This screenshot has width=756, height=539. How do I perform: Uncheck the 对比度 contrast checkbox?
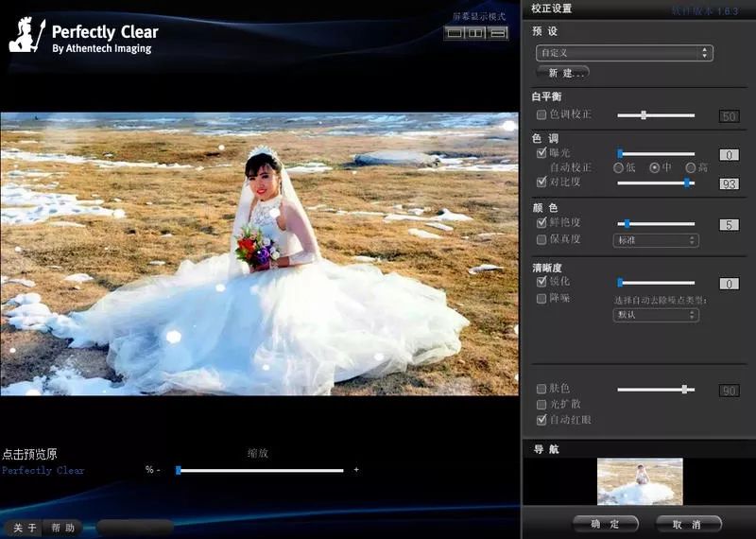541,182
